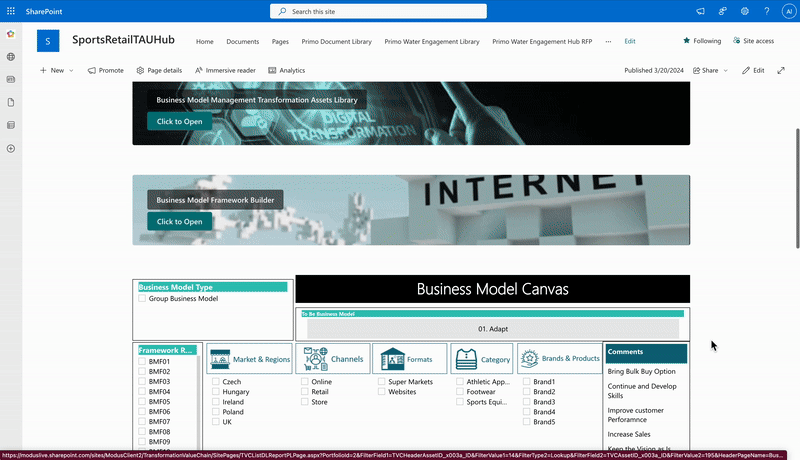Open Primo Document Library nav item
The width and height of the screenshot is (800, 460).
337,41
